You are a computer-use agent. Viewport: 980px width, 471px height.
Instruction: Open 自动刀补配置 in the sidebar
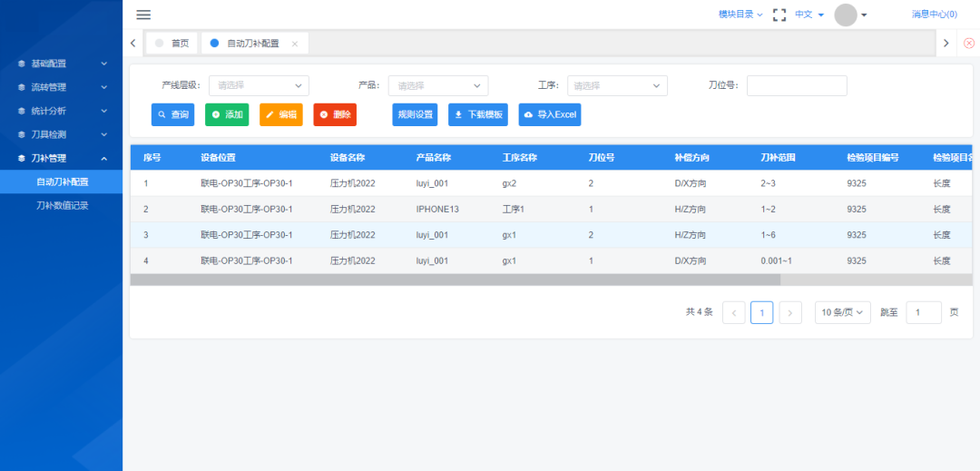[62, 182]
